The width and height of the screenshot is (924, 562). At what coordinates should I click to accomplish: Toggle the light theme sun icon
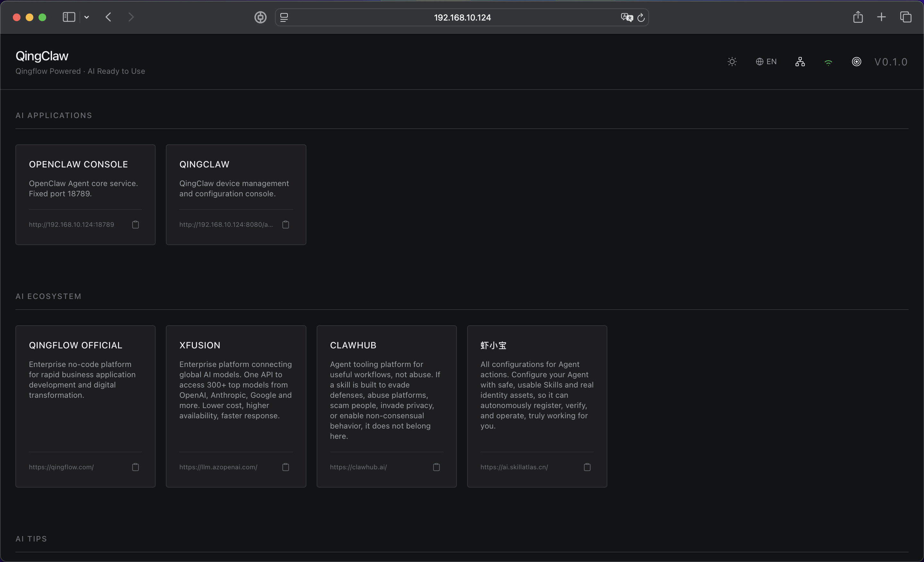pos(732,62)
